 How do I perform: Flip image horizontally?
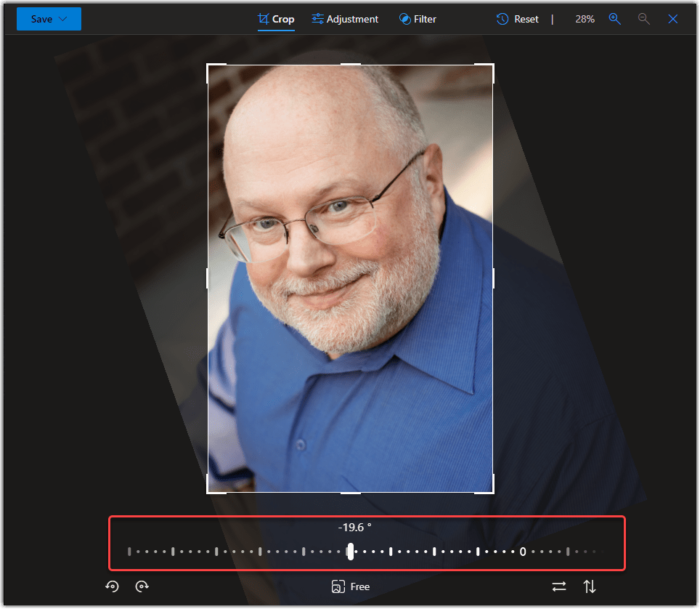tap(558, 586)
